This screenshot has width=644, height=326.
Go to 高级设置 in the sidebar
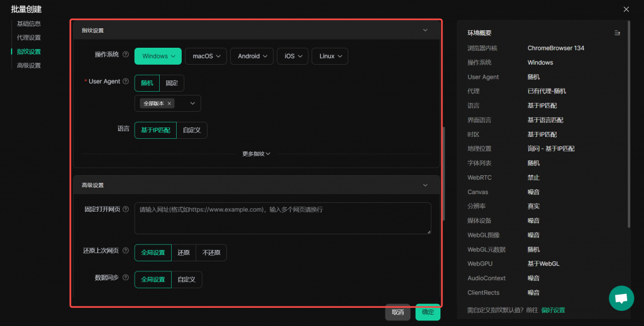point(29,65)
